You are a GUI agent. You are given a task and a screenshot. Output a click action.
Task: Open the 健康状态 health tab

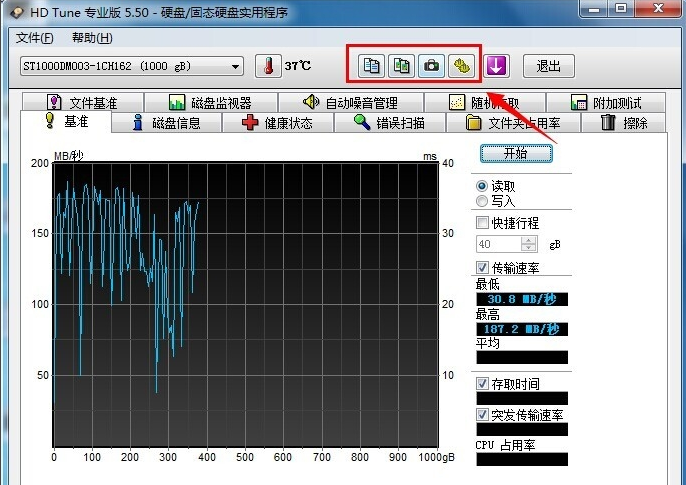277,123
